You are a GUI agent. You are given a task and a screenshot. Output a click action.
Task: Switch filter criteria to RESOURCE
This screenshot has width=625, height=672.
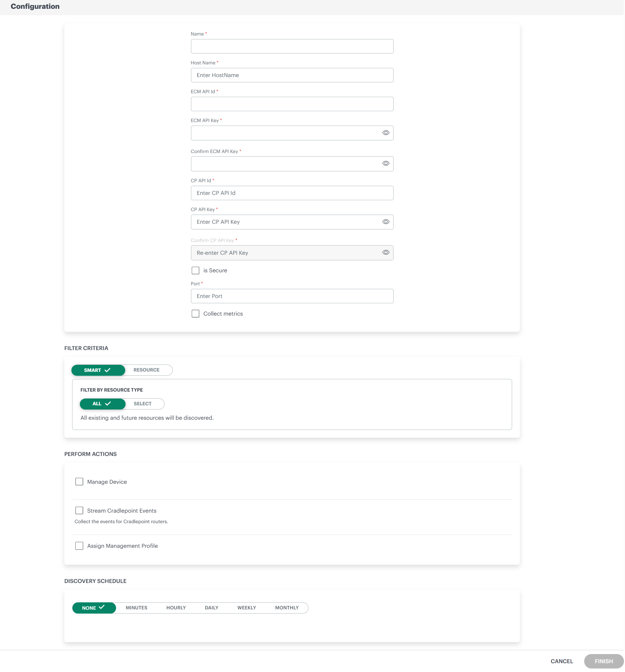point(146,370)
